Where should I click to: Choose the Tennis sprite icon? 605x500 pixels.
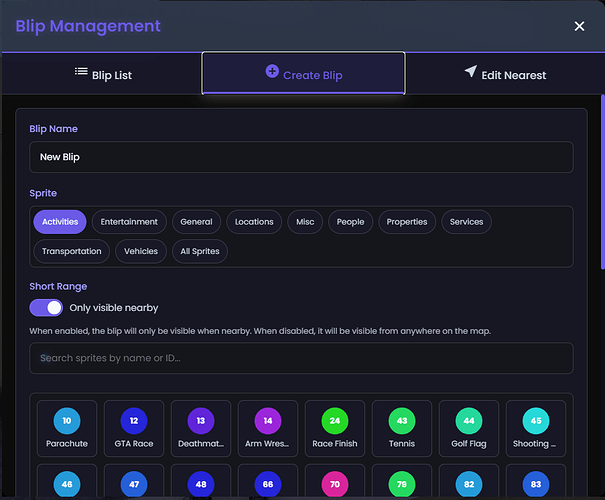(402, 429)
